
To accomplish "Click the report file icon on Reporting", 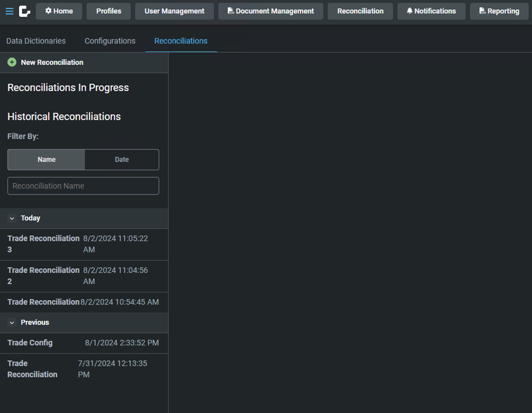I will (482, 11).
